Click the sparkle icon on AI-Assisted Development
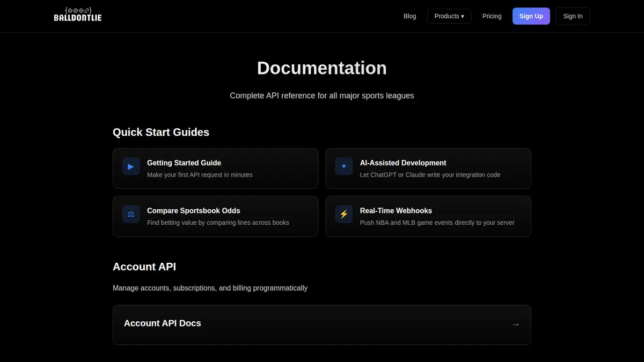Image resolution: width=644 pixels, height=362 pixels. pos(344,166)
